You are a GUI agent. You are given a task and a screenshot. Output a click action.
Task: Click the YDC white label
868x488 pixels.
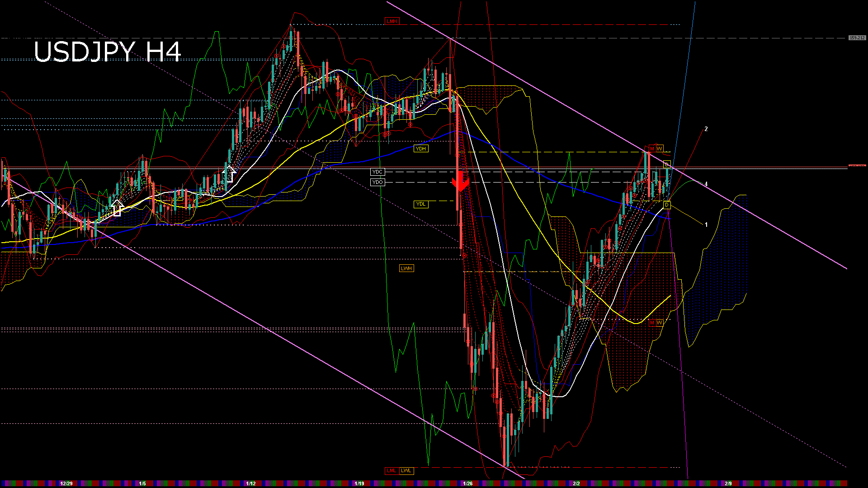pyautogui.click(x=377, y=172)
